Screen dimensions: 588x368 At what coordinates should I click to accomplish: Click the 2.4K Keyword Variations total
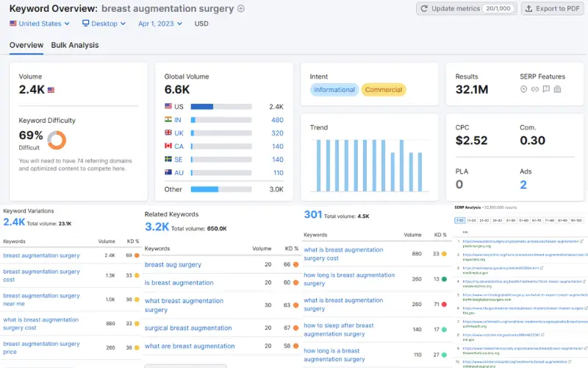14,222
